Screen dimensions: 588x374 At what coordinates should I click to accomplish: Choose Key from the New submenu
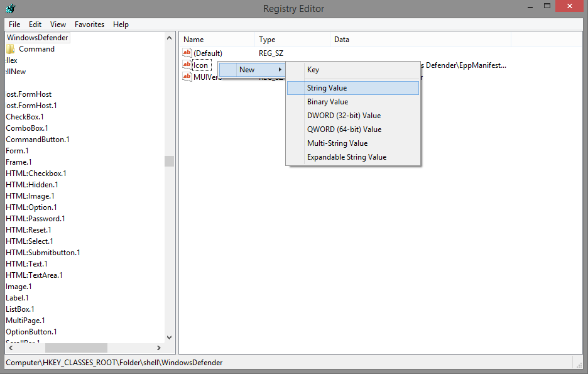(353, 70)
